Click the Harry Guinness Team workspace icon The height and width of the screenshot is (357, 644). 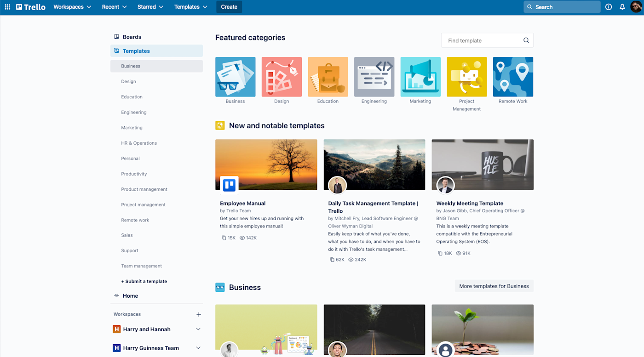pos(117,348)
